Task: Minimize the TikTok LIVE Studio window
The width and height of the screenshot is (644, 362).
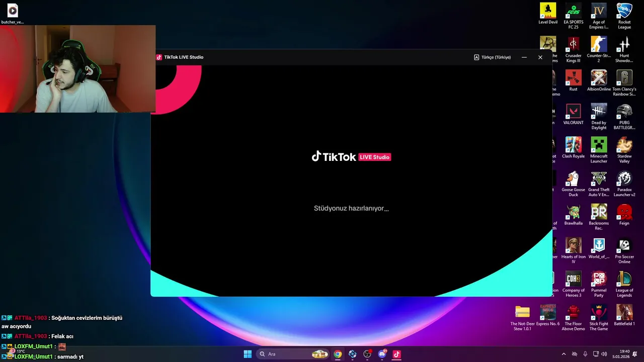Action: coord(524,57)
